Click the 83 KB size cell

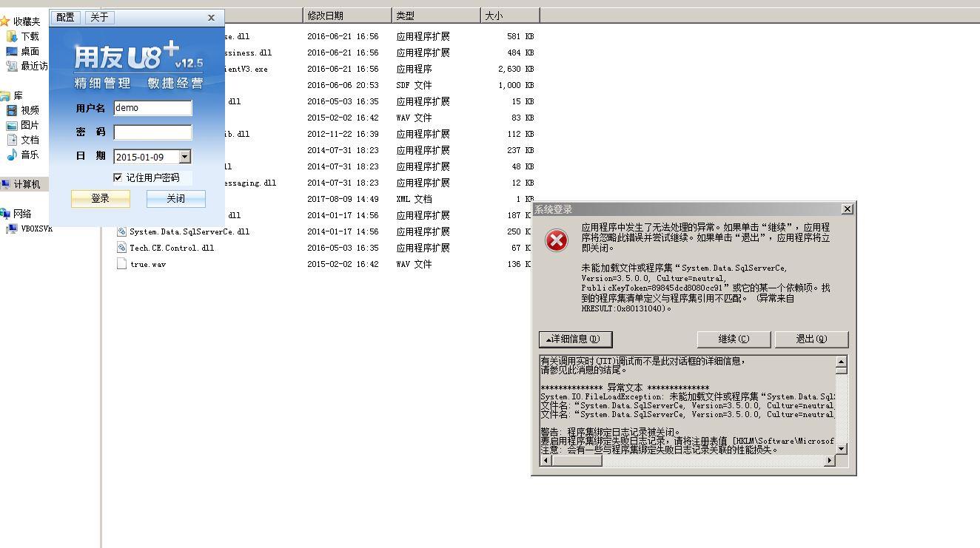[x=523, y=118]
